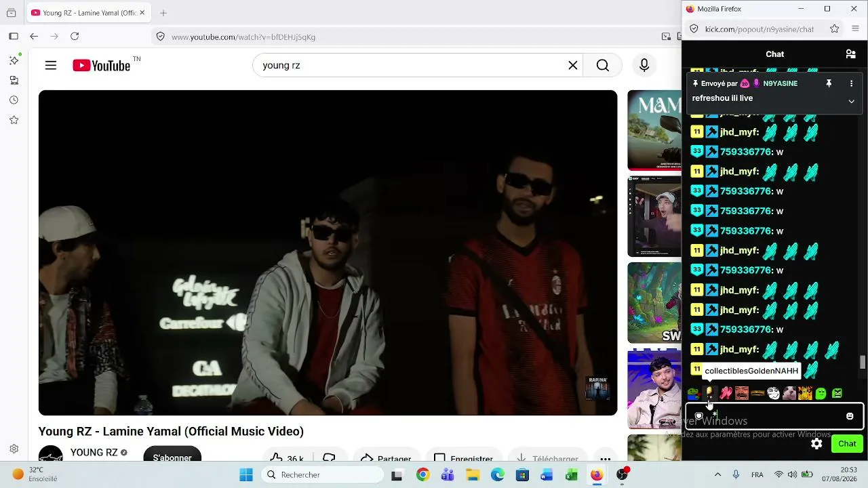
Task: Insert the cat face emote
Action: click(789, 393)
